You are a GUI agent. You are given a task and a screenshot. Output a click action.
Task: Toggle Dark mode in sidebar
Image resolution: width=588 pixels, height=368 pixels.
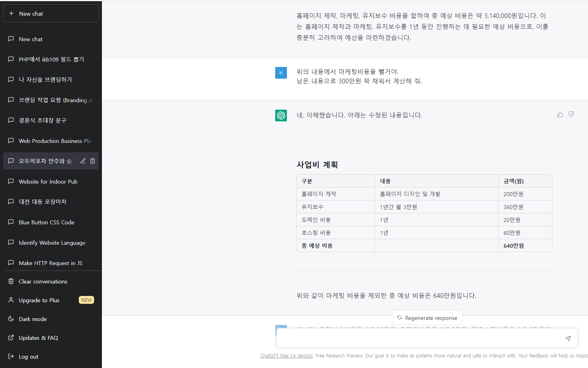pyautogui.click(x=33, y=319)
